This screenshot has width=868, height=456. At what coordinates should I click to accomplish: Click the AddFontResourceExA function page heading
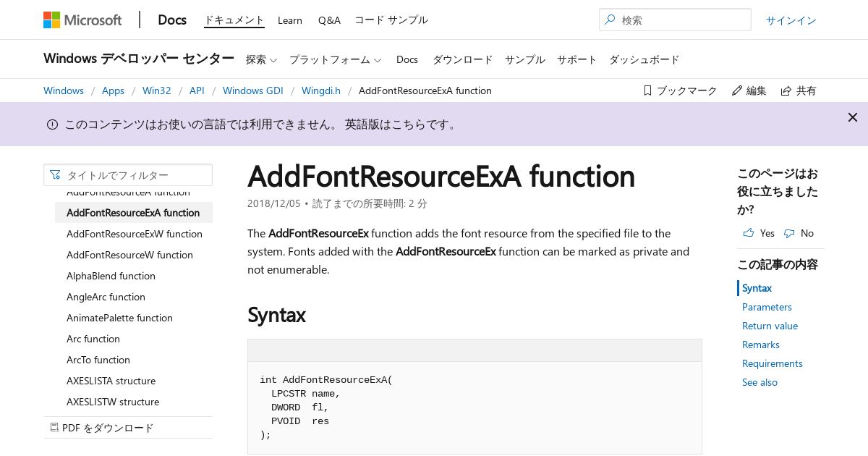[x=441, y=177]
